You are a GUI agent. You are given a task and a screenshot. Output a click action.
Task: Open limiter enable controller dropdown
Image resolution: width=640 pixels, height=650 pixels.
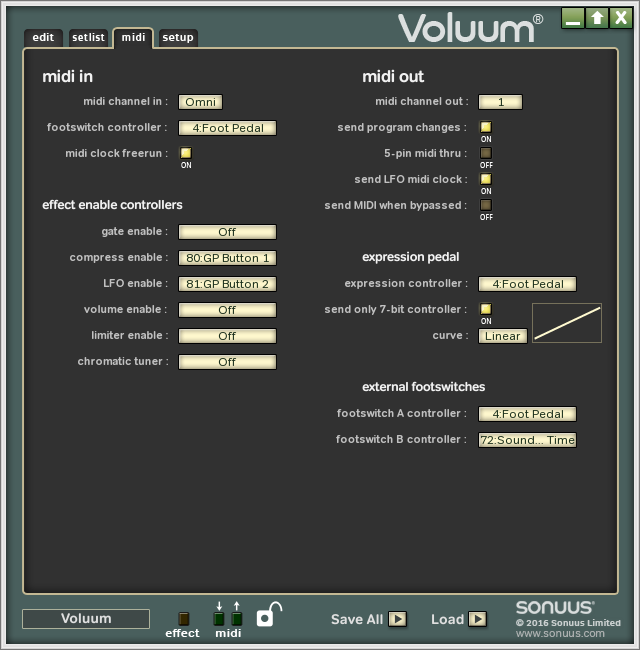pos(227,336)
